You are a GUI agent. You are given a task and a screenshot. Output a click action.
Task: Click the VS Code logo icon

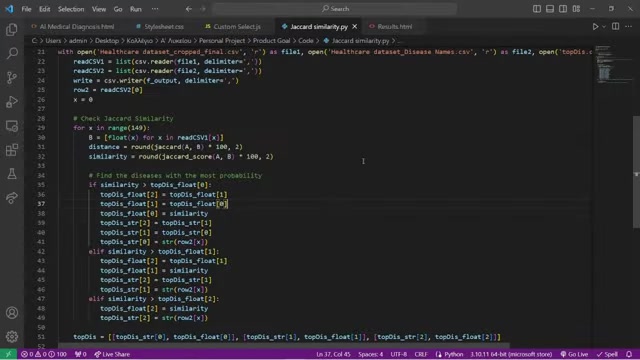pos(9,9)
